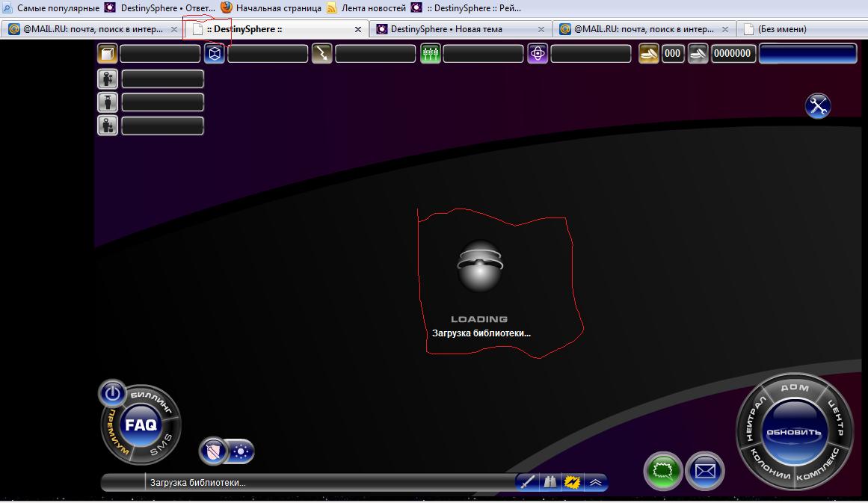Close the :: DestinySphere :: tab
868x503 pixels.
coord(358,29)
